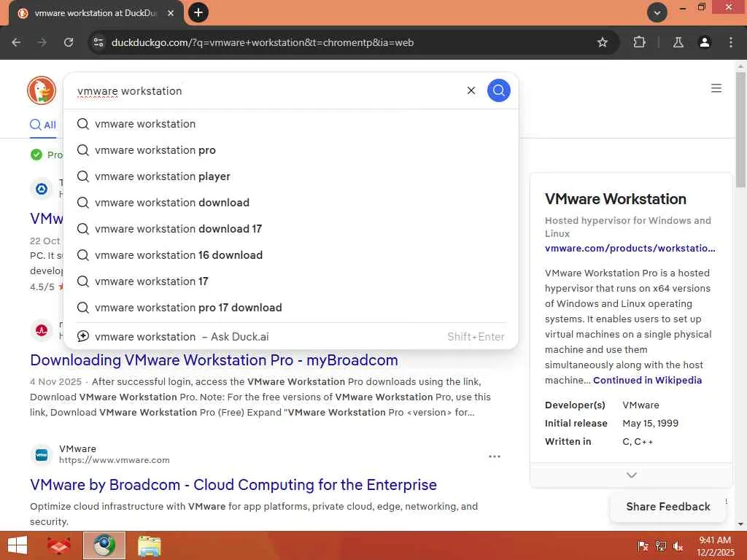
Task: Open Chrome three-dot menu
Action: click(731, 42)
